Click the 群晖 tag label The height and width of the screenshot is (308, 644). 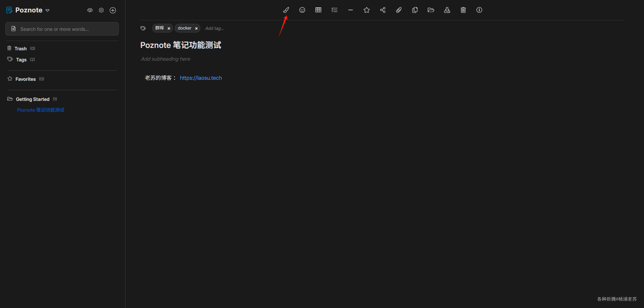pos(160,28)
